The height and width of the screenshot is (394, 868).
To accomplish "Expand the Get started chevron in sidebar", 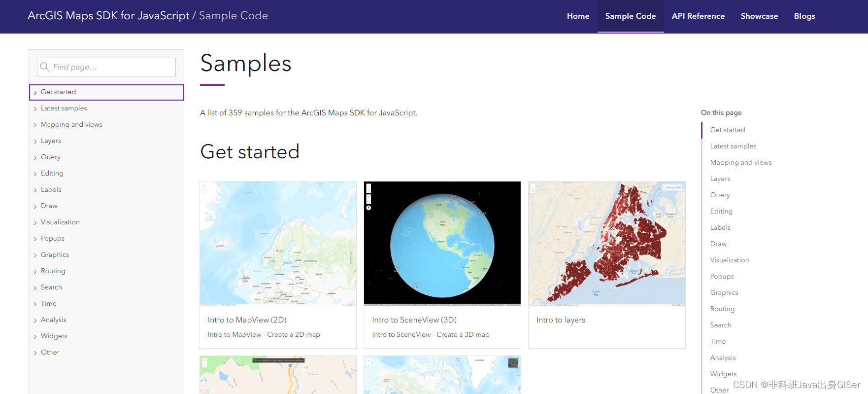I will coord(35,92).
